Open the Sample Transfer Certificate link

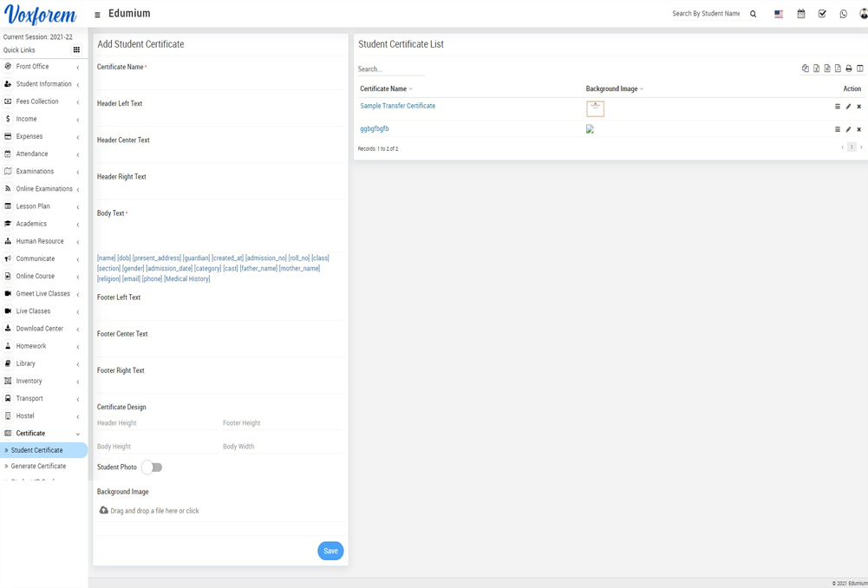point(397,106)
